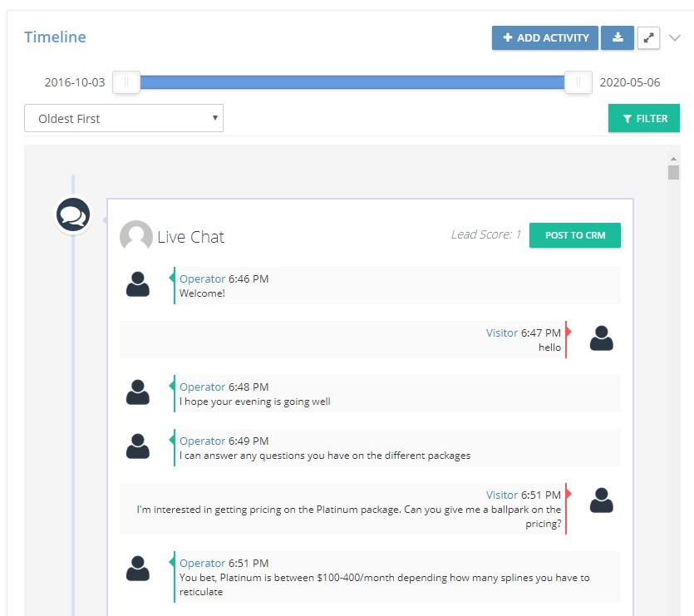Click Operator name on the 6:49 PM message
Image resolution: width=694 pixels, height=616 pixels.
click(202, 441)
